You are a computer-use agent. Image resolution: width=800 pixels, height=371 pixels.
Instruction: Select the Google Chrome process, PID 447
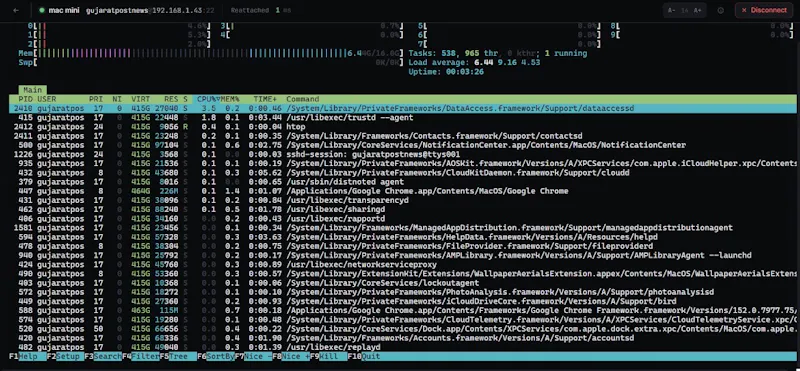click(x=403, y=191)
